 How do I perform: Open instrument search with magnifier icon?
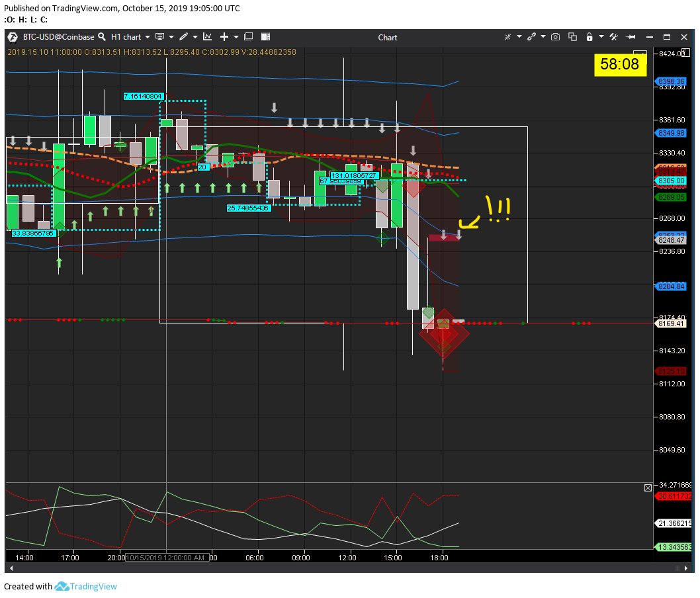pos(102,36)
